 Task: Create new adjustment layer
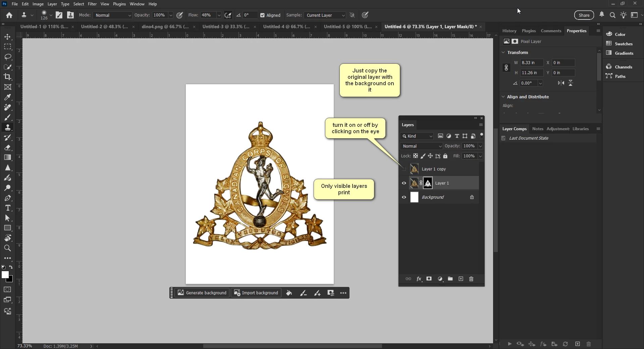click(x=440, y=279)
